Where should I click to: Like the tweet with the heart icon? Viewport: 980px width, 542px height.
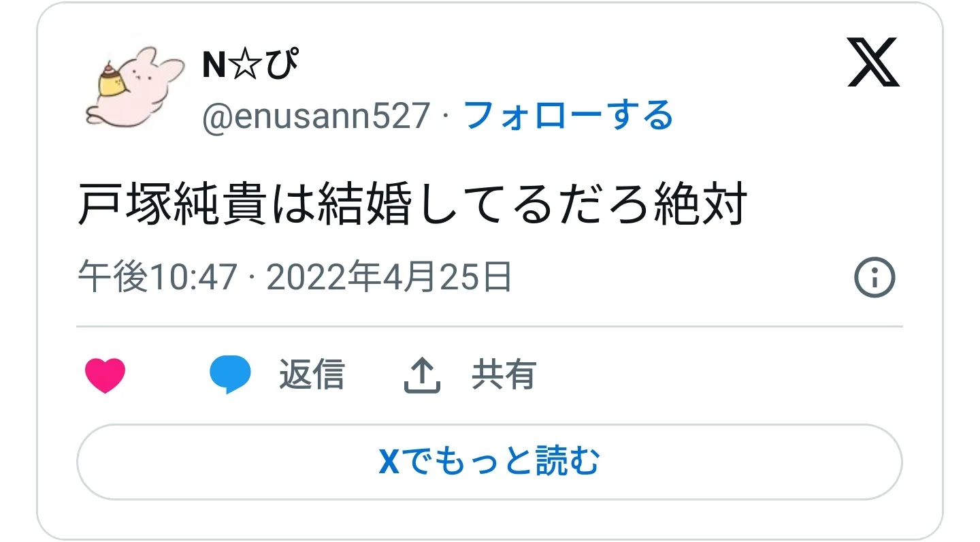tap(105, 376)
